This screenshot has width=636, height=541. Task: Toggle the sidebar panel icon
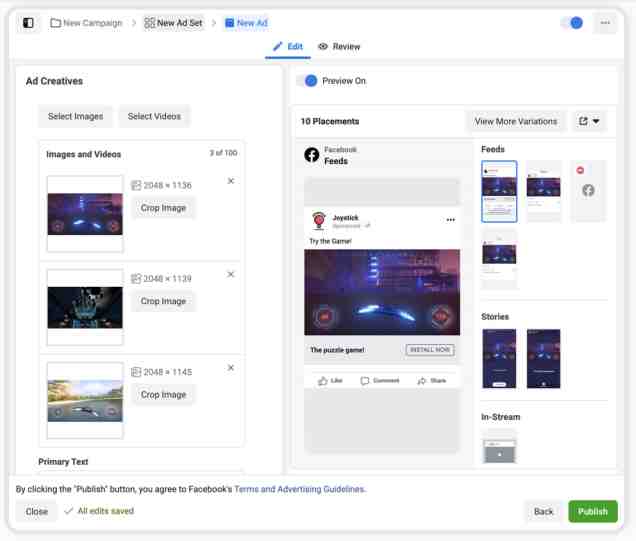28,23
